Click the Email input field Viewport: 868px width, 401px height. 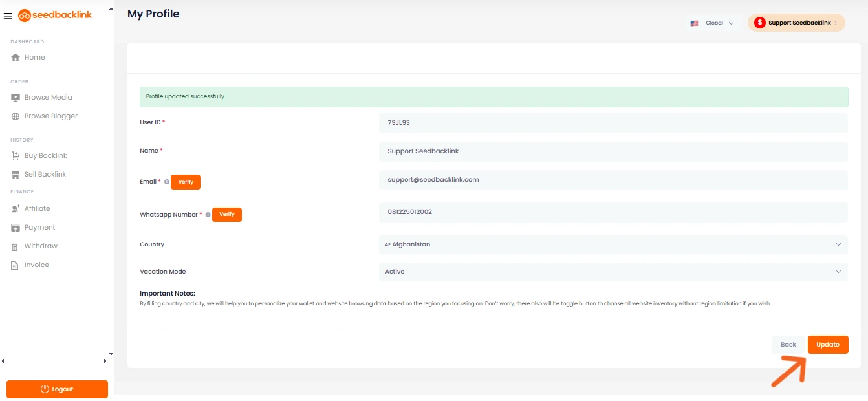[x=613, y=180]
